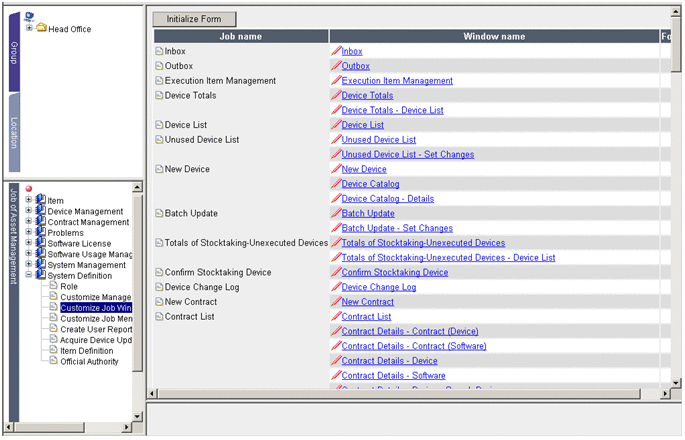The height and width of the screenshot is (440, 685).
Task: Switch to the Location side tab
Action: click(x=14, y=134)
